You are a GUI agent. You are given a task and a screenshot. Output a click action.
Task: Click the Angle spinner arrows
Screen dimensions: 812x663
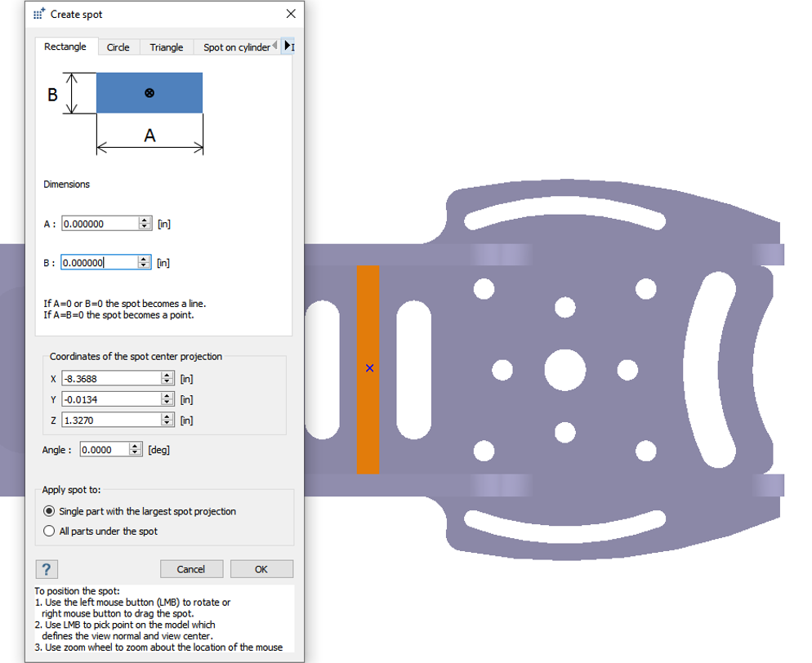(135, 449)
